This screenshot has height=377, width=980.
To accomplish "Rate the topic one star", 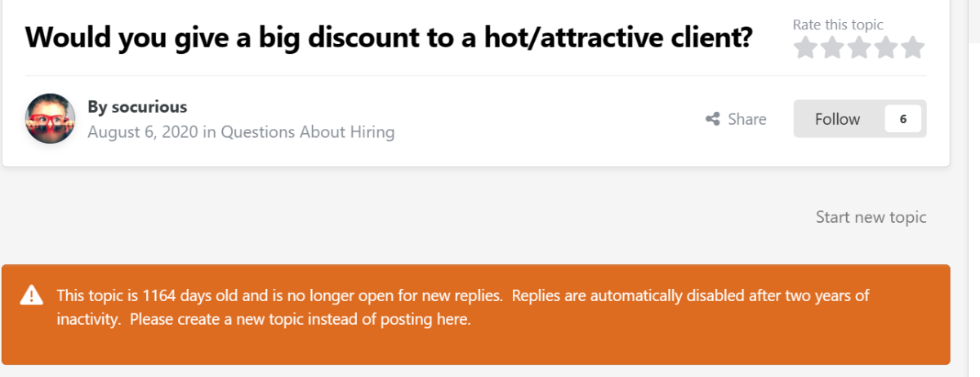I will (x=805, y=47).
